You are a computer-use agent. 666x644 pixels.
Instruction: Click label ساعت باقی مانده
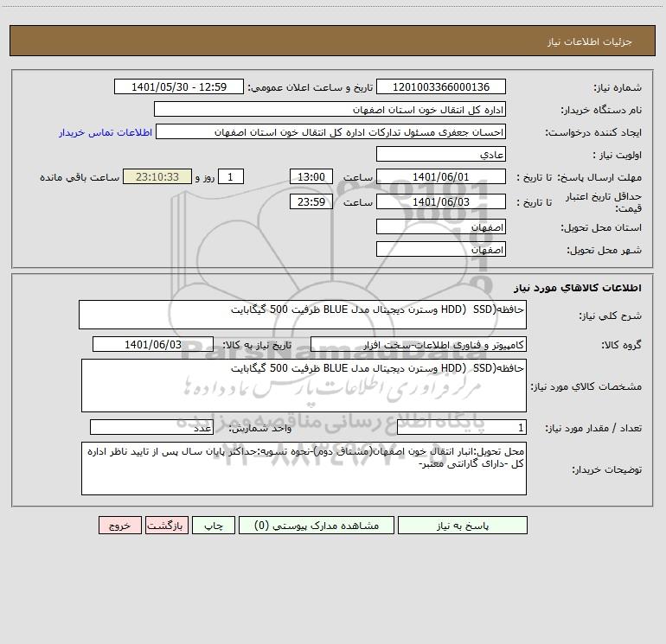coord(80,177)
